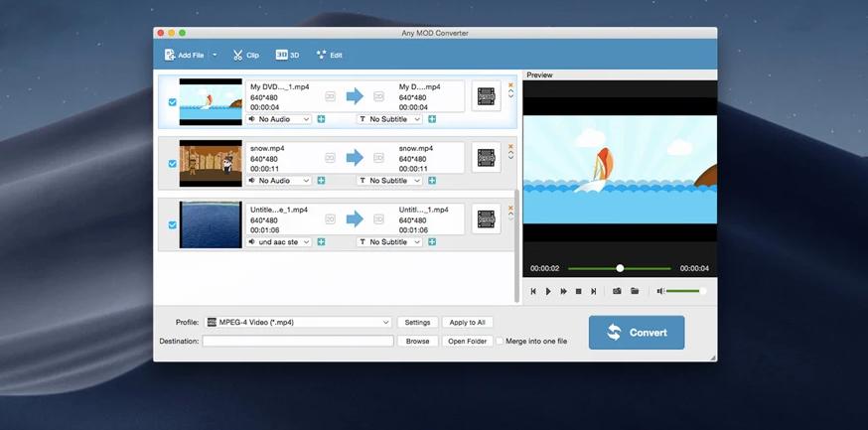
Task: Uncheck the snow.mp4 file checkbox
Action: point(172,164)
